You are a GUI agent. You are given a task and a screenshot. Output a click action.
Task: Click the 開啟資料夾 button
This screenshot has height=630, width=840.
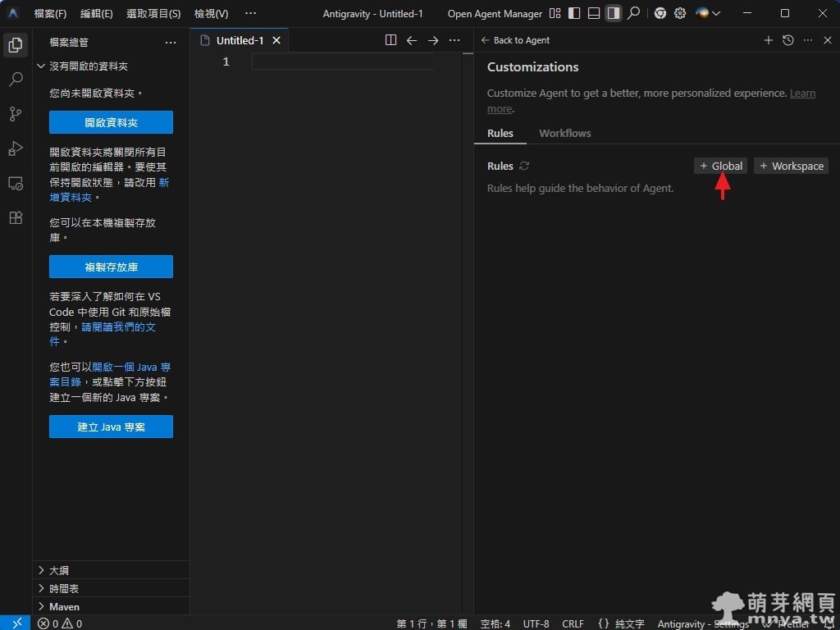click(x=111, y=122)
